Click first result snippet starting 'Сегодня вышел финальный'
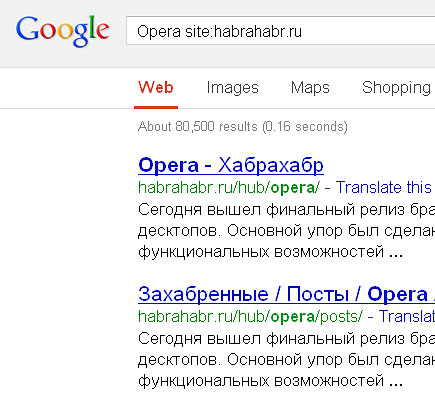Viewport: 435px width, 401px height. [x=286, y=231]
